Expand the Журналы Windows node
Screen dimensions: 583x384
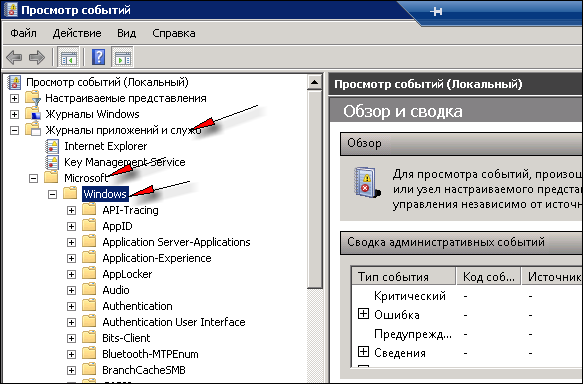(x=14, y=114)
